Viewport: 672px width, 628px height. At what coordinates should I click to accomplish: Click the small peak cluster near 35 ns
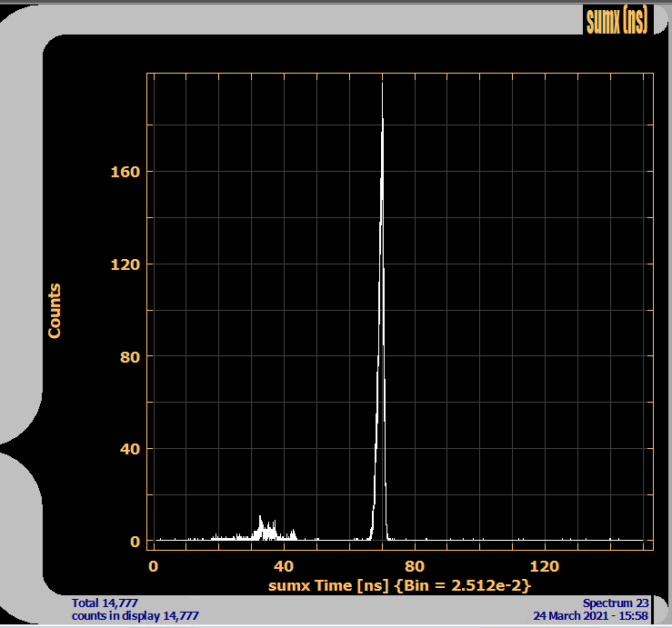coord(266,529)
